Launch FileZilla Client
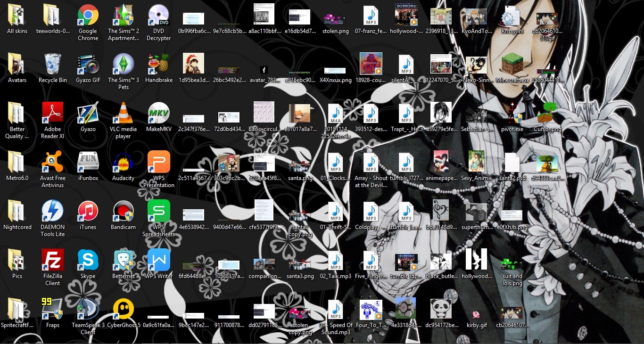The width and height of the screenshot is (644, 344). pyautogui.click(x=53, y=261)
